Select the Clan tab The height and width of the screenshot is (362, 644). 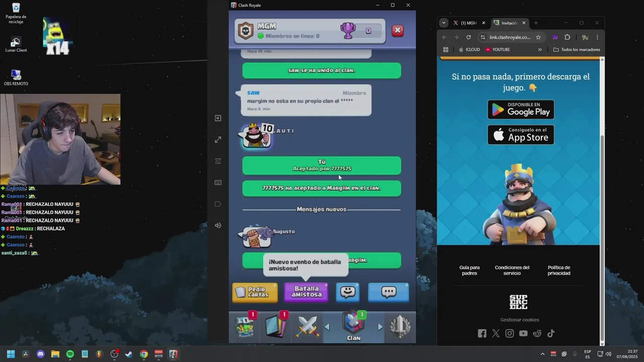coord(353,326)
